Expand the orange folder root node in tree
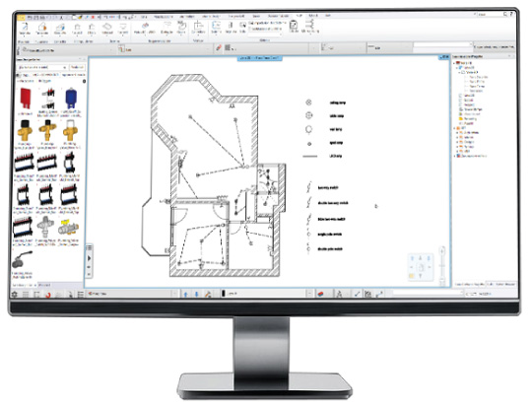Image resolution: width=532 pixels, height=407 pixels. coord(455,128)
